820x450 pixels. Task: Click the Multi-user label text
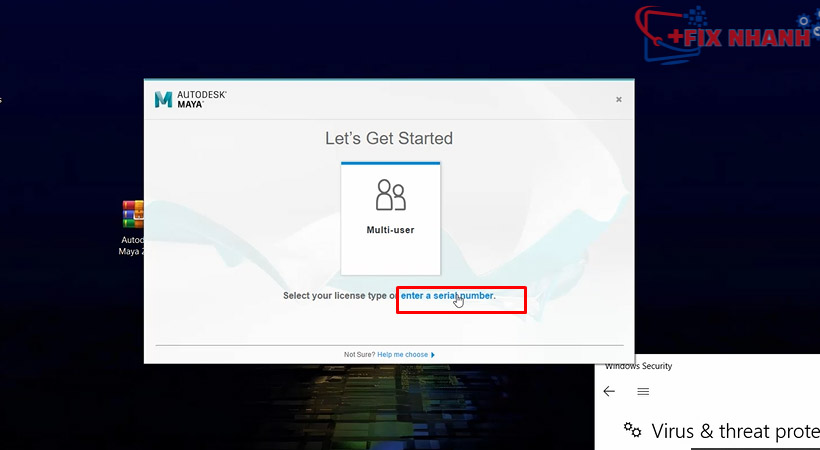390,230
